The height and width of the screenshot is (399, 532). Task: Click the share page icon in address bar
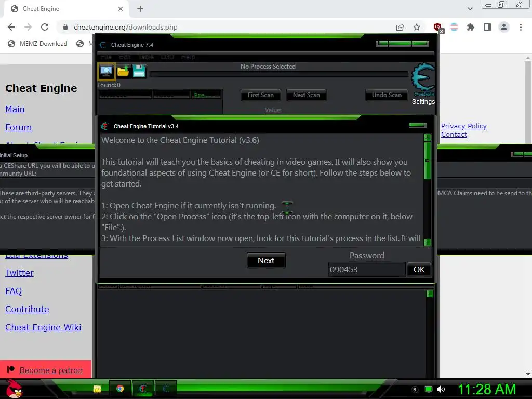coord(400,27)
